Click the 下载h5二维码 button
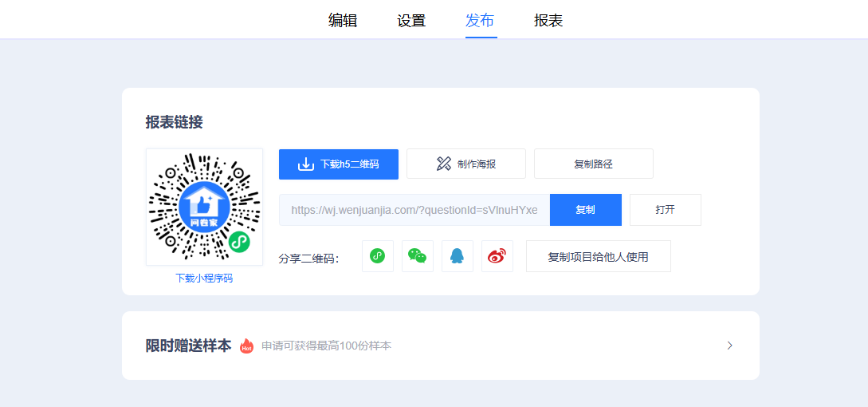This screenshot has height=407, width=868. 339,164
